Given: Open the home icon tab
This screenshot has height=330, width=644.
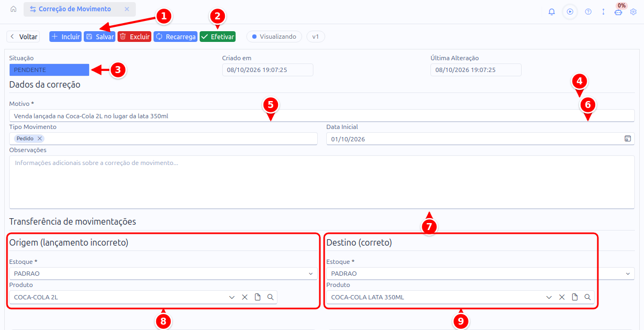Looking at the screenshot, I should (13, 9).
